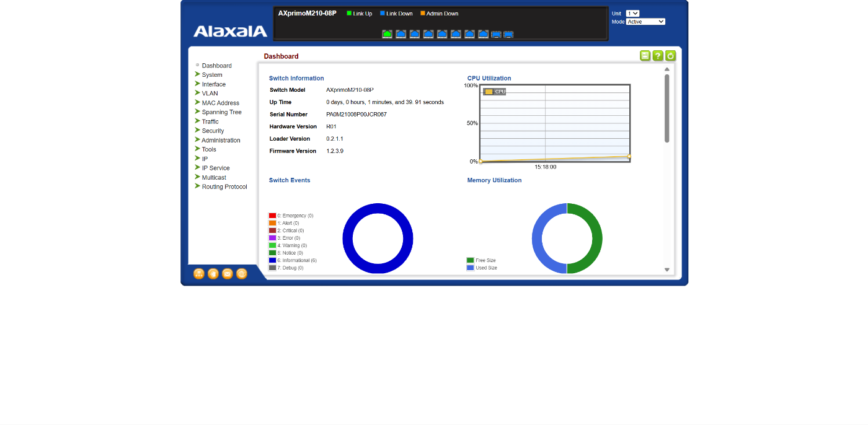Viewport: 868px width, 425px height.
Task: Click the Link Down legend blue square
Action: point(383,13)
